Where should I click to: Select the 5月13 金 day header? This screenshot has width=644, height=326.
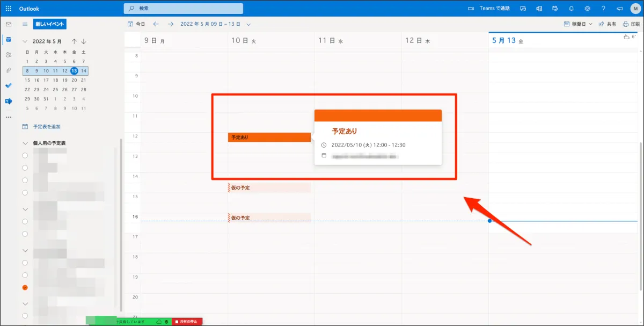coord(508,41)
